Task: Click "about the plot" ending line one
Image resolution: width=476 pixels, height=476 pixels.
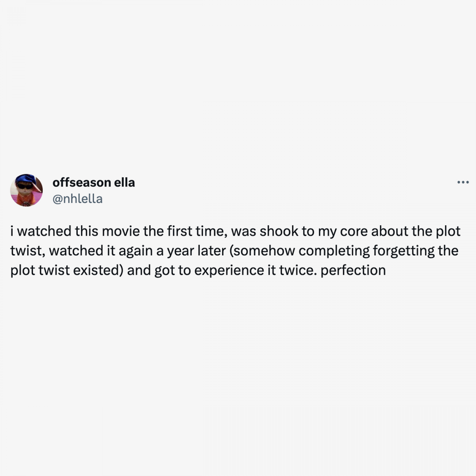Action: click(416, 231)
